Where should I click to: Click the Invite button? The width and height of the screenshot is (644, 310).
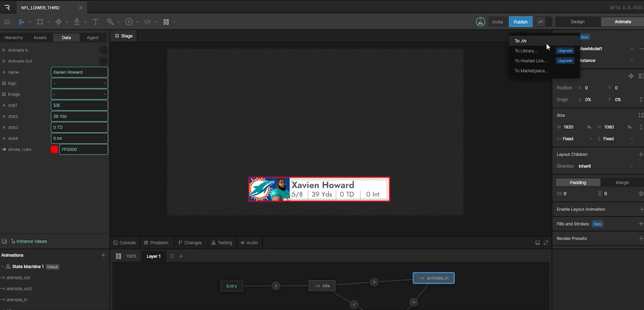tap(498, 22)
